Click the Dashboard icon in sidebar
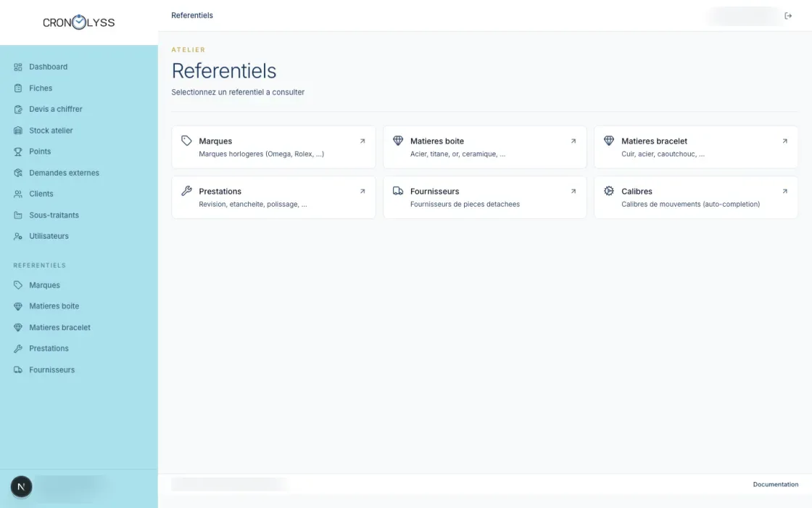 click(18, 67)
